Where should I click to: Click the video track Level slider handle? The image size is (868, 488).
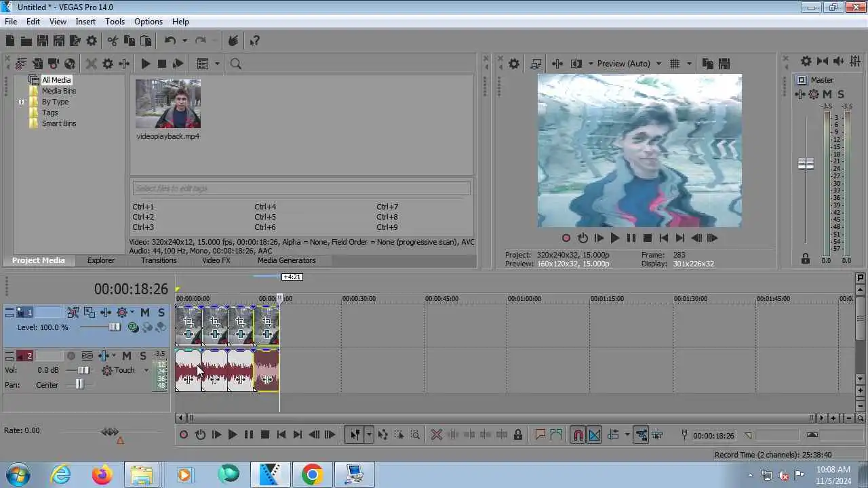[115, 327]
